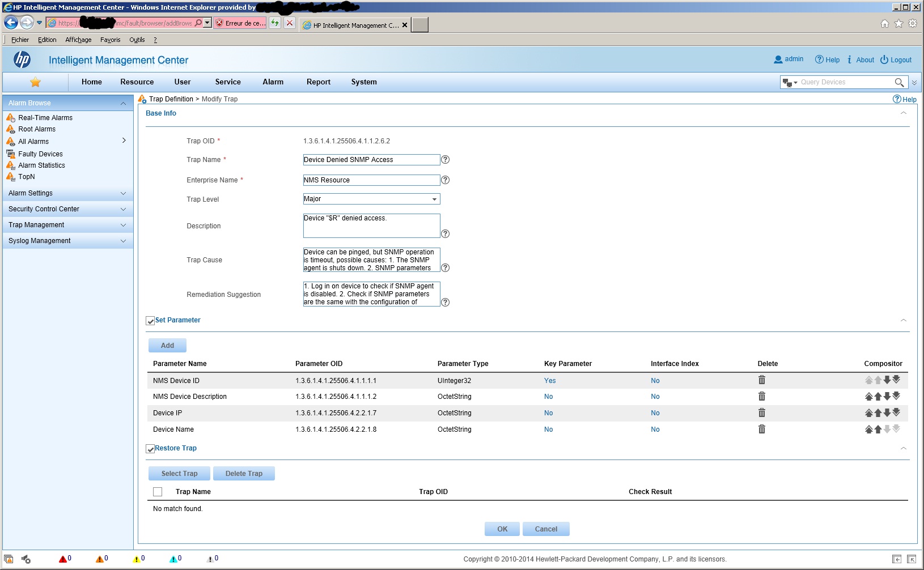The height and width of the screenshot is (570, 924).
Task: Delete the Device IP parameter
Action: coord(762,413)
